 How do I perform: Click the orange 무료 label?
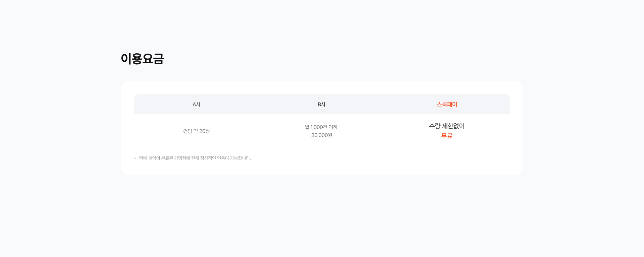click(x=447, y=136)
